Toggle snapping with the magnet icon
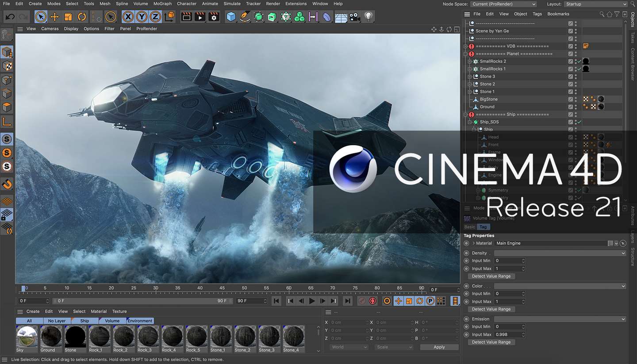Image resolution: width=637 pixels, height=364 pixels. click(x=7, y=184)
